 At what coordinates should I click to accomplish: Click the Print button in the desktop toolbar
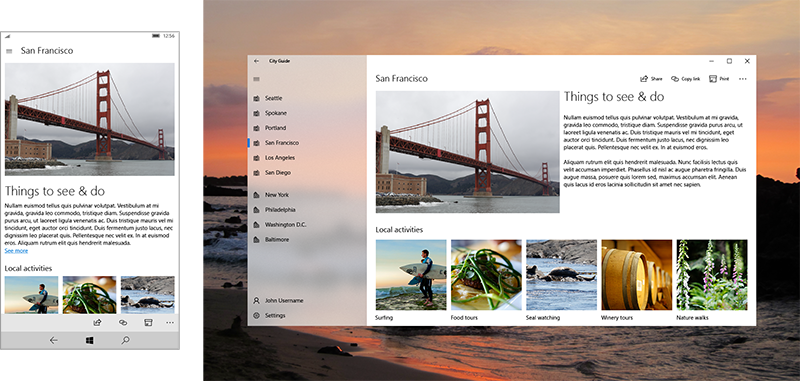pos(719,79)
